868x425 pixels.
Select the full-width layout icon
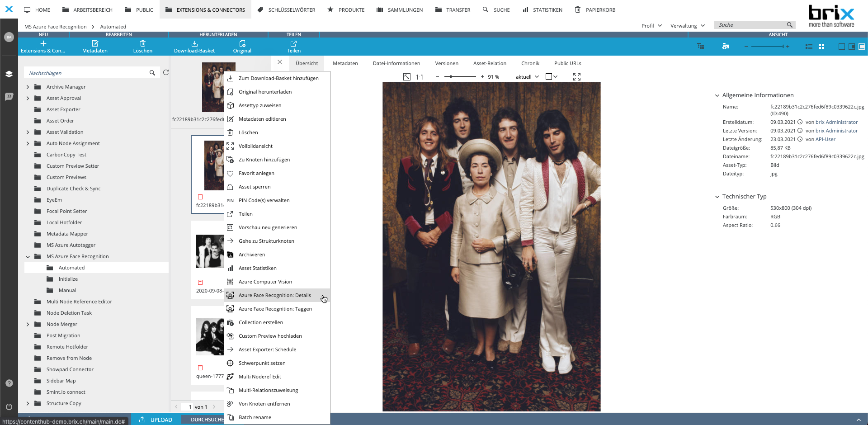coord(862,47)
